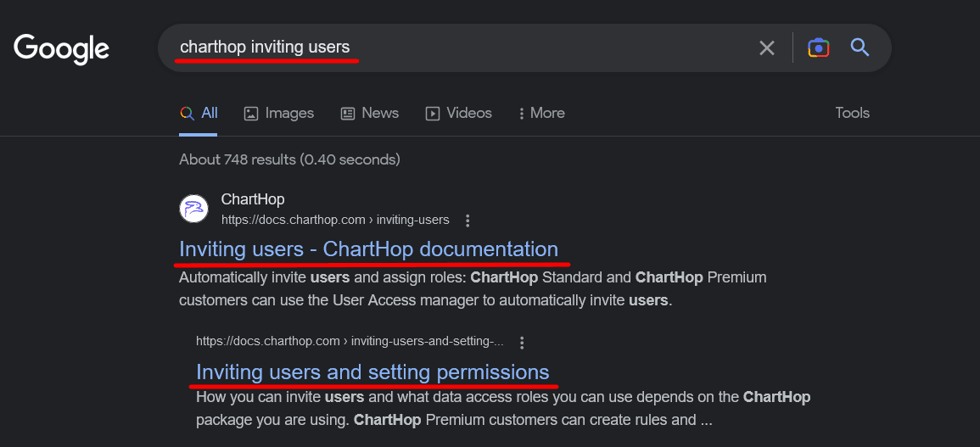Click the blue magnifier search icon
The image size is (980, 447).
click(860, 47)
